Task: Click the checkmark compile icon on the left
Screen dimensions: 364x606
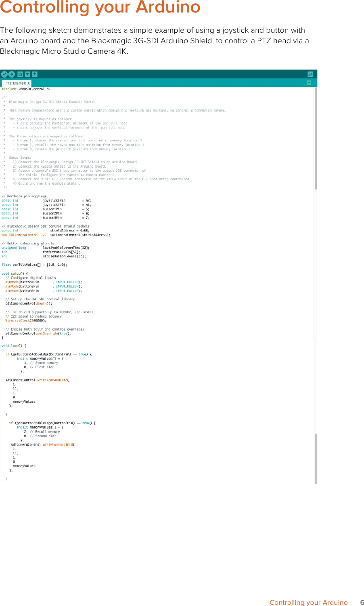Action: (x=4, y=74)
